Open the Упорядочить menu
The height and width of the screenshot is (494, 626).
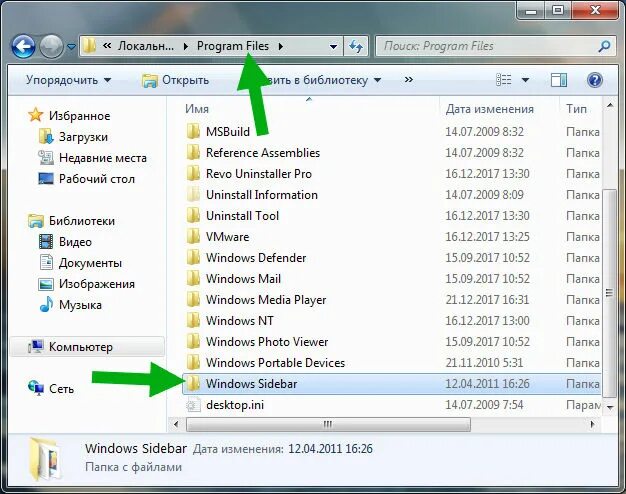68,80
